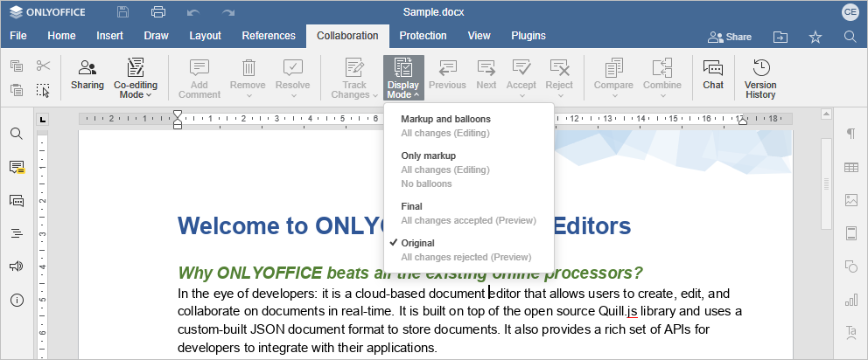Click Add Comment in ribbon
The image size is (868, 360).
point(199,79)
